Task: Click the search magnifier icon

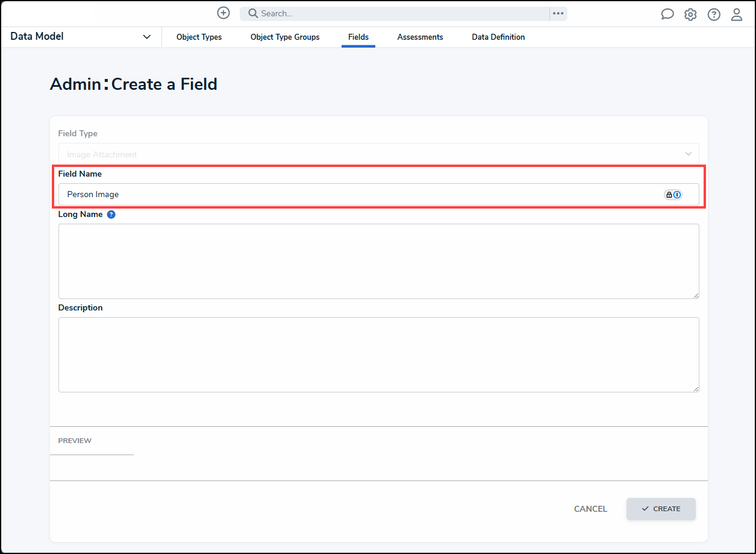Action: click(253, 13)
